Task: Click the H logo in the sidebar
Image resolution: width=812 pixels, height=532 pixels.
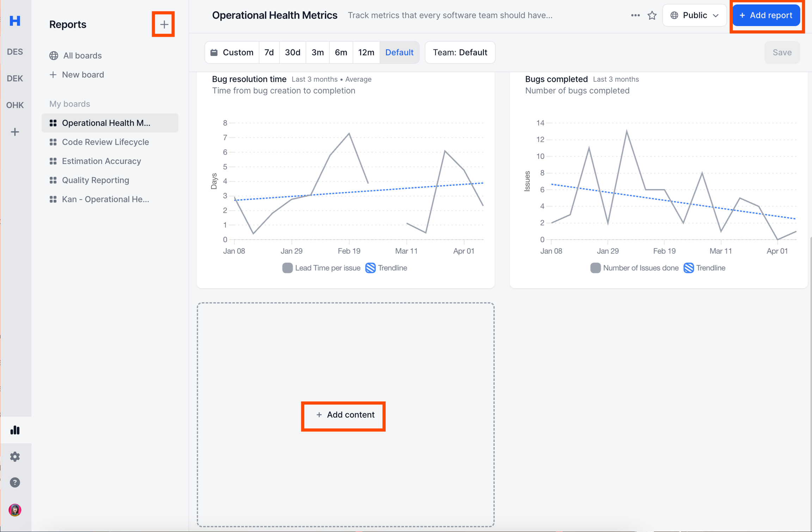Action: [15, 21]
